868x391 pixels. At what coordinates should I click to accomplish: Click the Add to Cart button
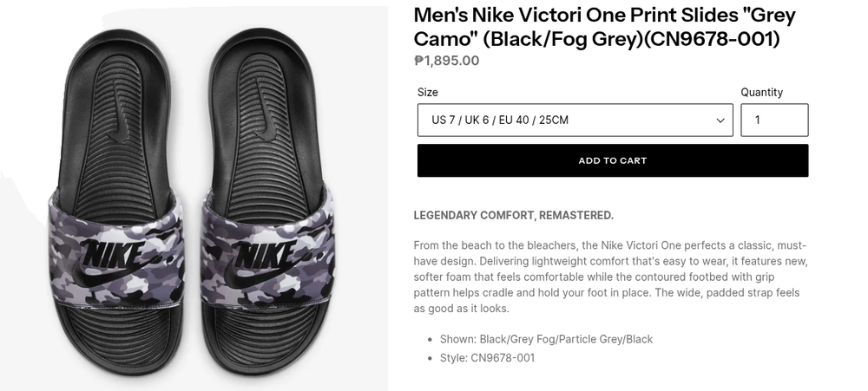point(612,160)
